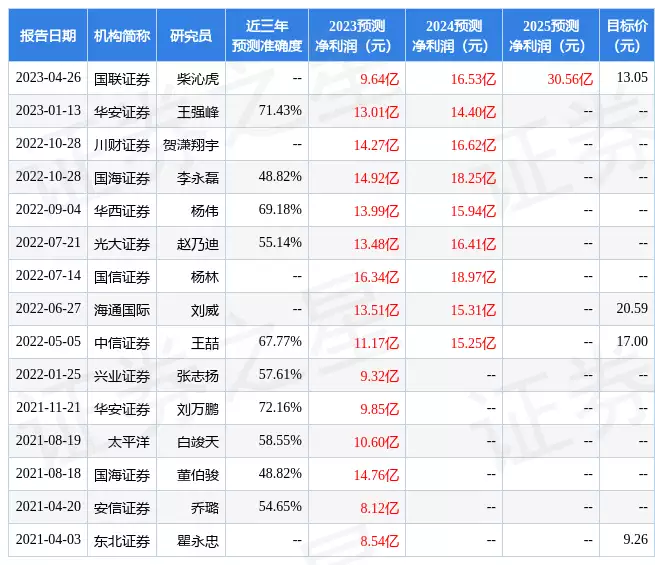The width and height of the screenshot is (655, 565).
Task: Click target price 13.05
Action: (x=632, y=77)
